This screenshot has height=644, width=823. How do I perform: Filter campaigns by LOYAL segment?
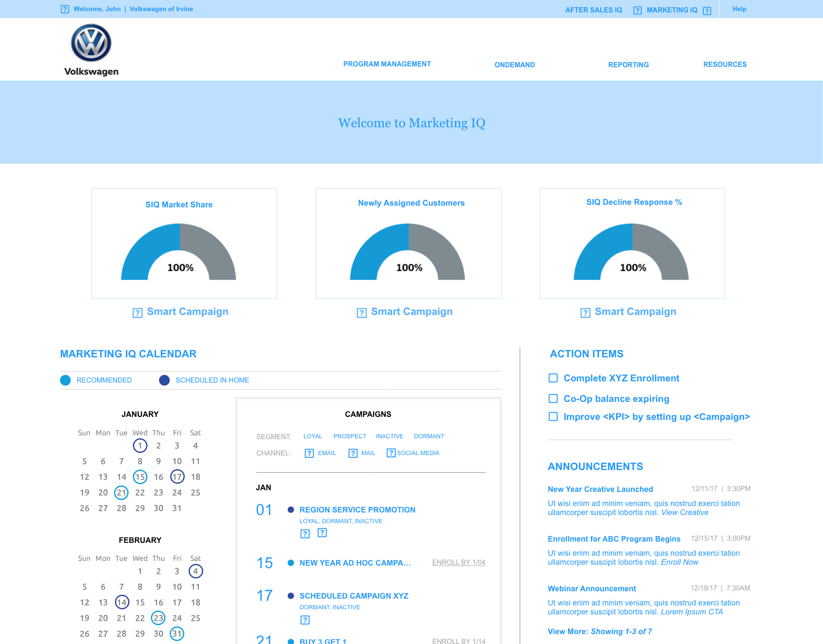point(313,436)
